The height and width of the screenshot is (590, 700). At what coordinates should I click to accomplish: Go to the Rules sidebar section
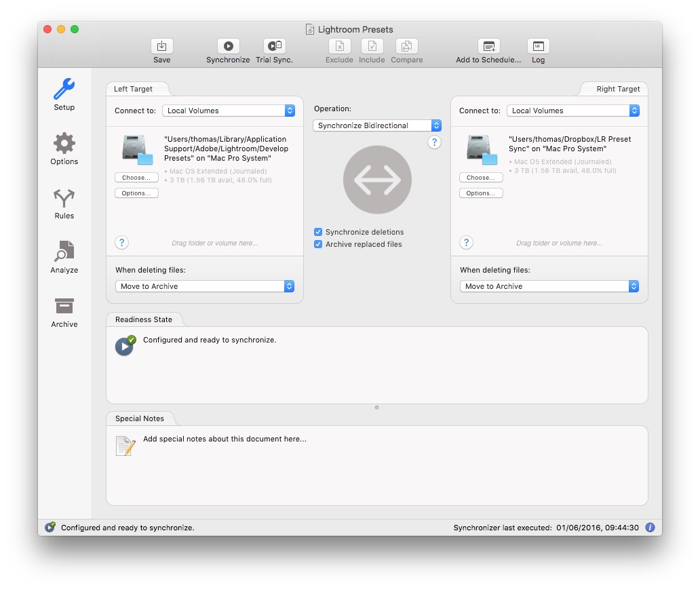point(64,203)
